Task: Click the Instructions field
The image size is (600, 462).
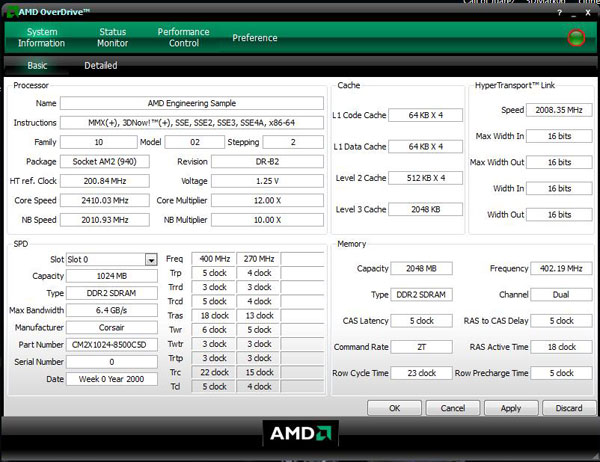Action: point(192,122)
